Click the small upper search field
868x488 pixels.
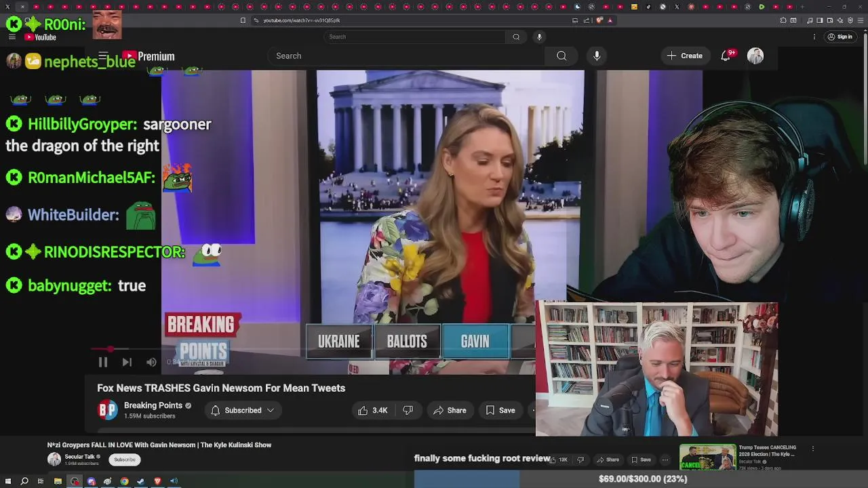click(415, 37)
